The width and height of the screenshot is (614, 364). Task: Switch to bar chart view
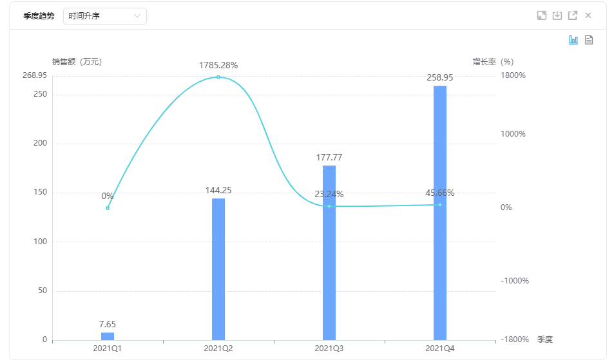coord(573,40)
